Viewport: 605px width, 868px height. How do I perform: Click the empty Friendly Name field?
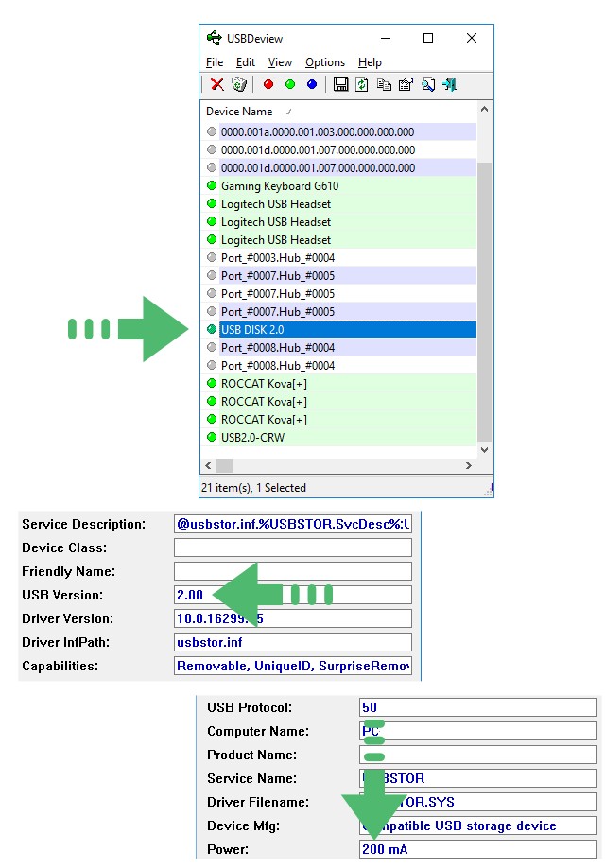[293, 571]
